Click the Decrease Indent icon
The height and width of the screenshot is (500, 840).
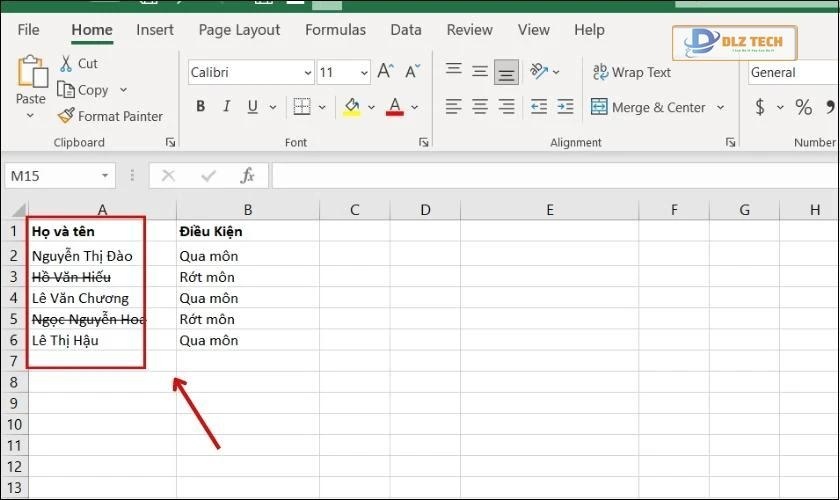click(539, 107)
